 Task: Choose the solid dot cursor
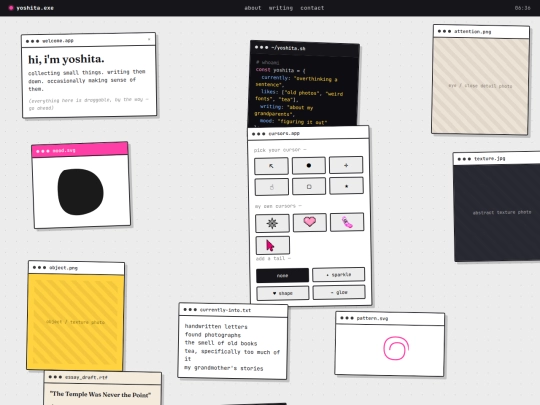309,166
